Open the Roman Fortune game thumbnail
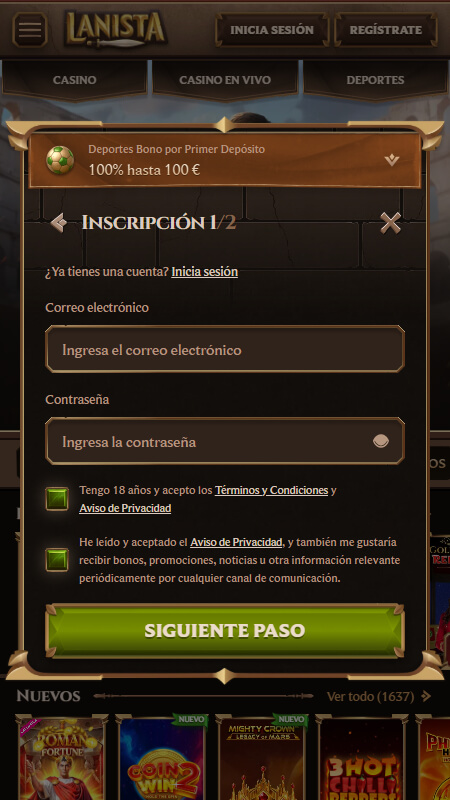 click(x=62, y=758)
